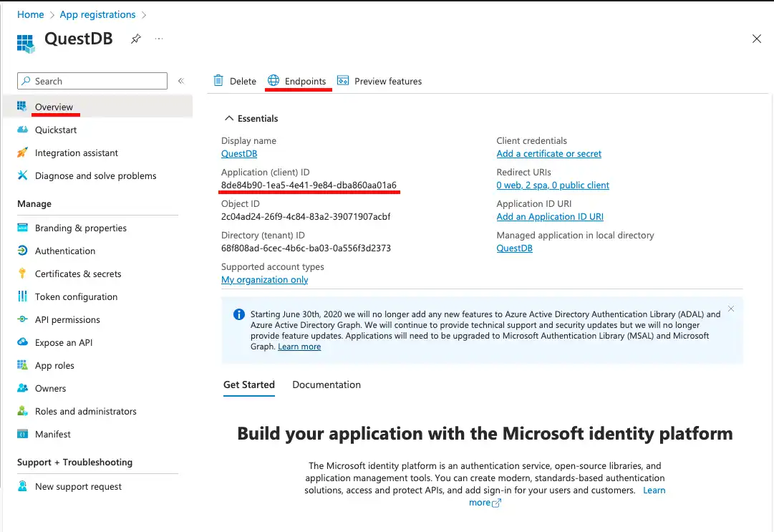This screenshot has width=774, height=532.
Task: Open the Redirect URIs link
Action: point(553,185)
